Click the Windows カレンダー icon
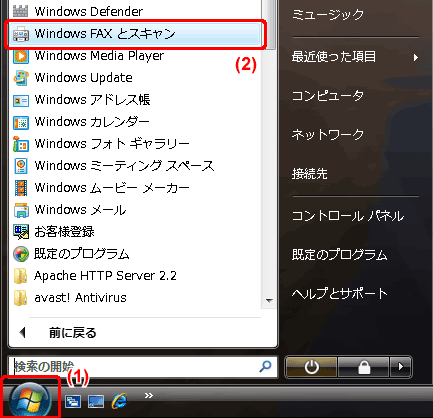 21,122
